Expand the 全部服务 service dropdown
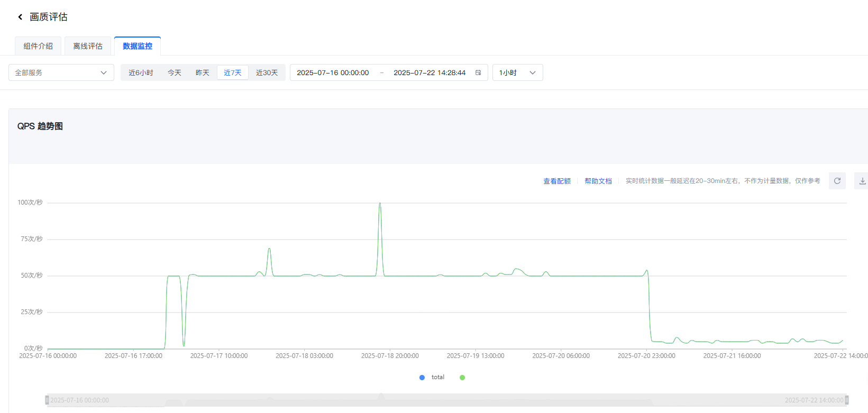Screen dimensions: 868x413 tap(61, 72)
